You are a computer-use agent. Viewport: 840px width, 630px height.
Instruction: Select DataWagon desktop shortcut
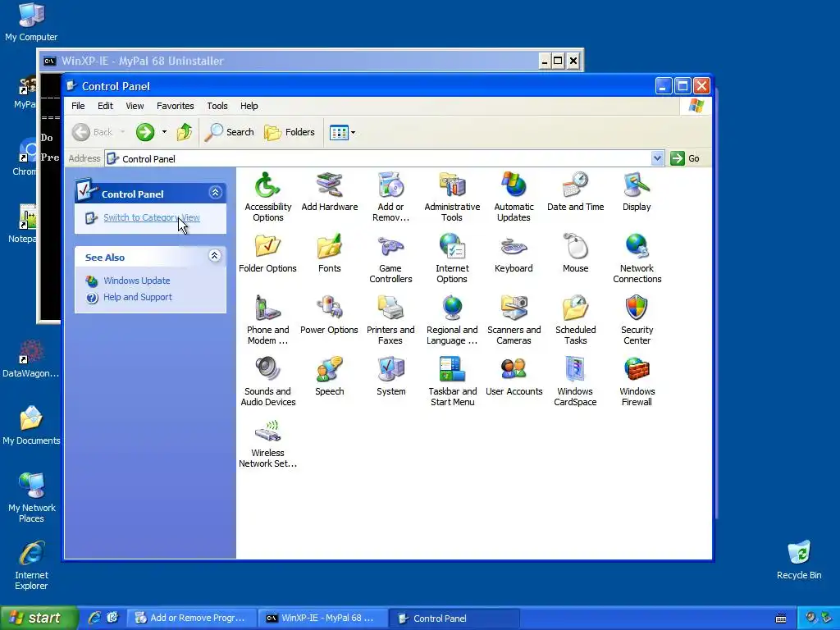coord(30,358)
